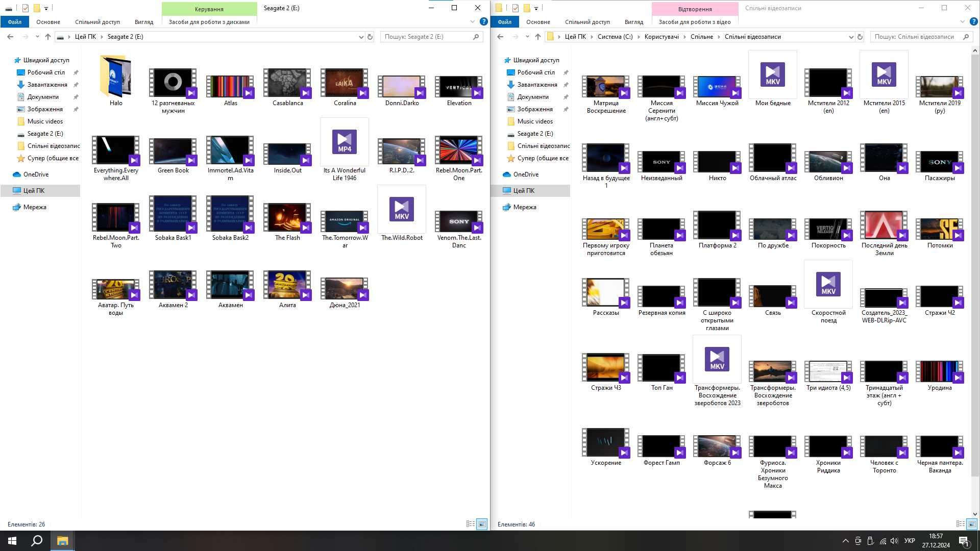Switch to large icons view in Seagate window
980x551 pixels.
(x=481, y=524)
